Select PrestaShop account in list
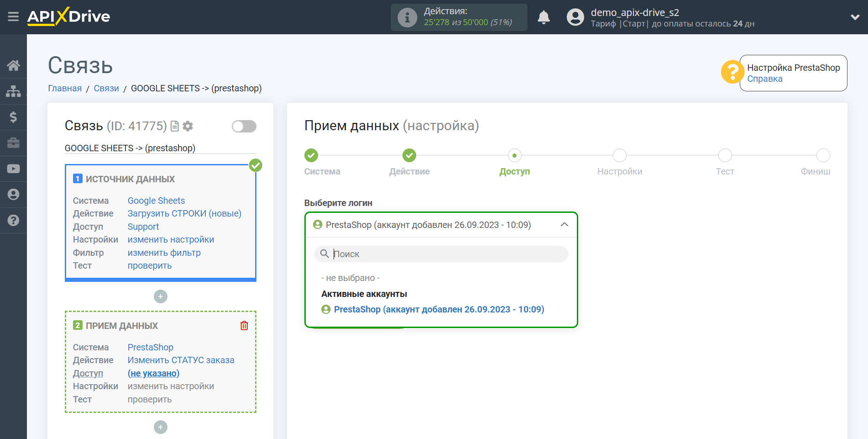The image size is (868, 439). (x=433, y=309)
